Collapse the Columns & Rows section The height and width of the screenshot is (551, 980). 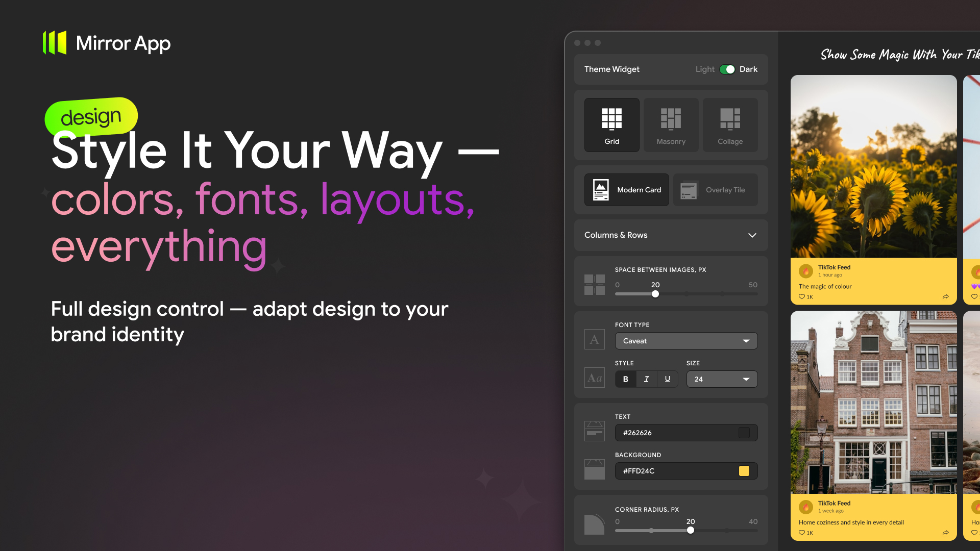click(x=752, y=235)
